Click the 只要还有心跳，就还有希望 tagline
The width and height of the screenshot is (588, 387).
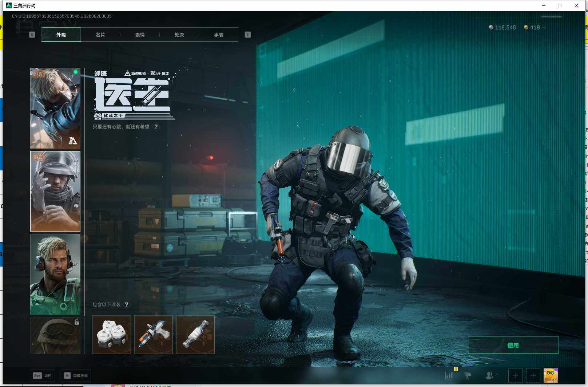pyautogui.click(x=121, y=127)
